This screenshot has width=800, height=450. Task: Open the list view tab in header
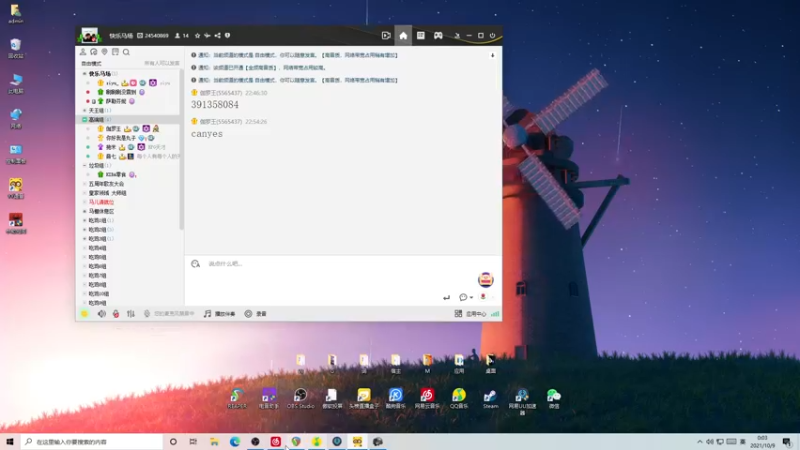pyautogui.click(x=421, y=35)
